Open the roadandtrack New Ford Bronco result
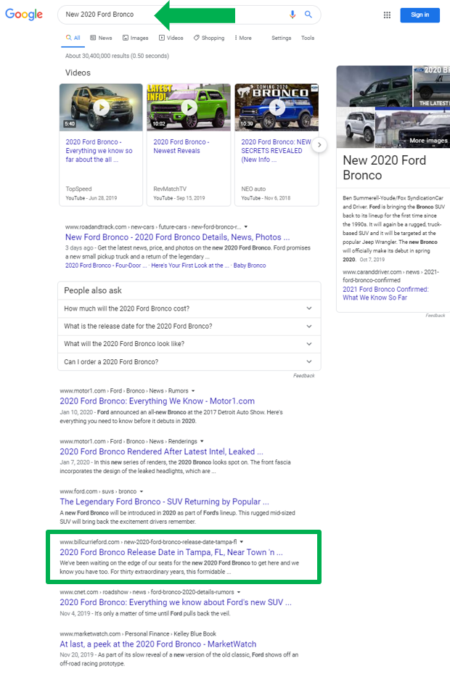The height and width of the screenshot is (677, 450). 177,237
